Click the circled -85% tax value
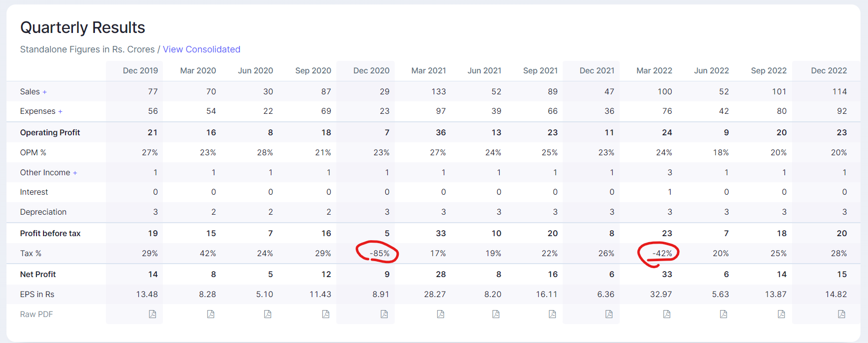Screen dimensions: 868x343 point(379,254)
